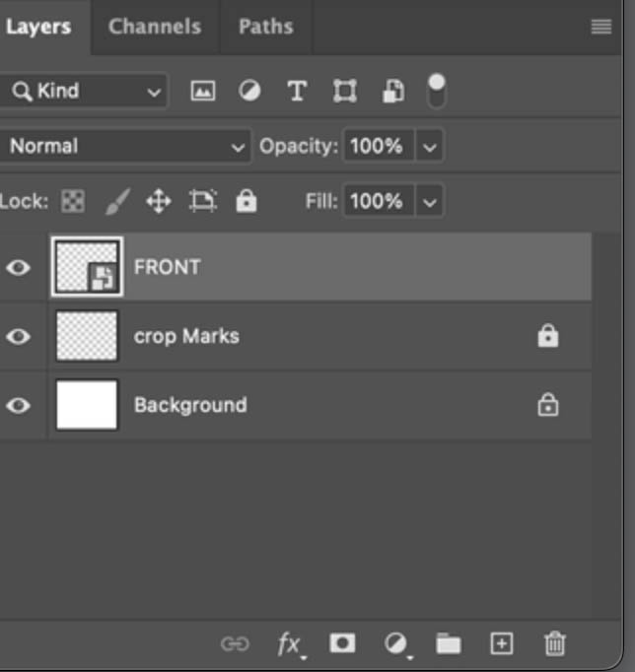Open the Kind filter dropdown
The height and width of the screenshot is (672, 635).
point(83,91)
